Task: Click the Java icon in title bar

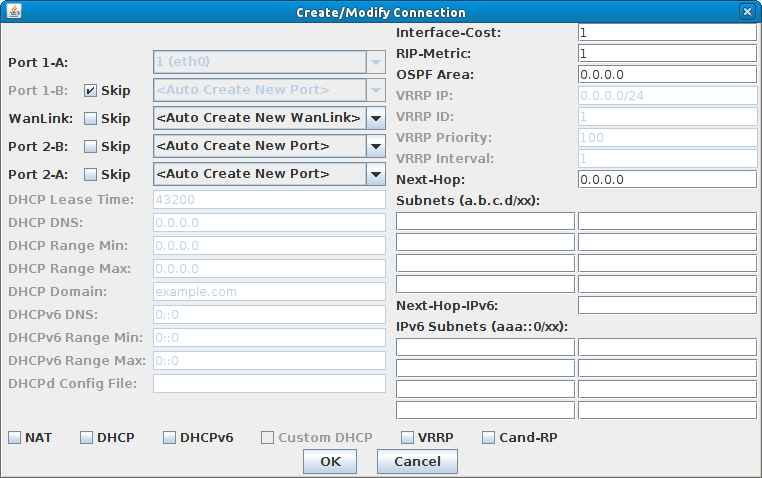Action: (x=14, y=11)
